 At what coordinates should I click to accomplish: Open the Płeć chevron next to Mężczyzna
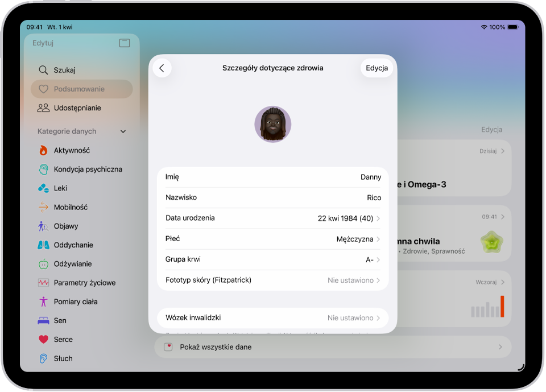[378, 239]
